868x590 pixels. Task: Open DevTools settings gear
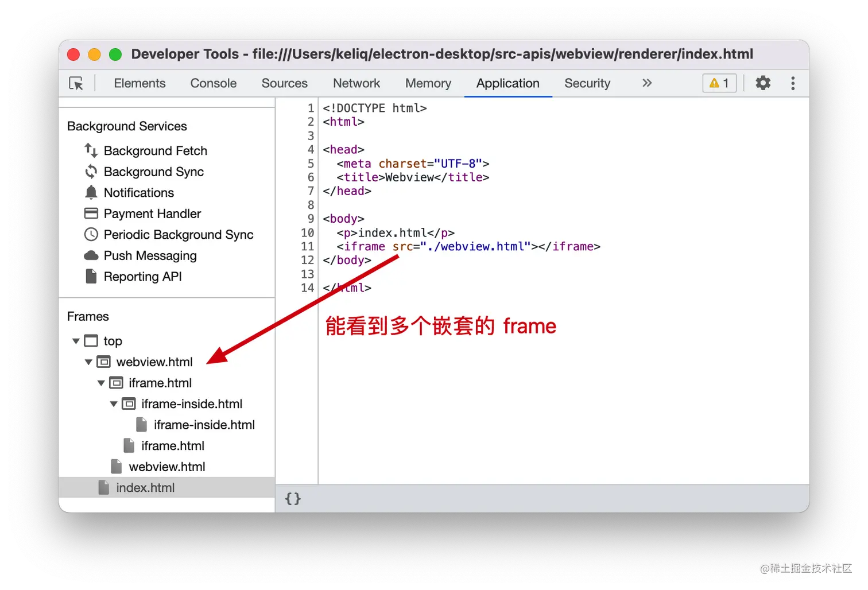763,83
